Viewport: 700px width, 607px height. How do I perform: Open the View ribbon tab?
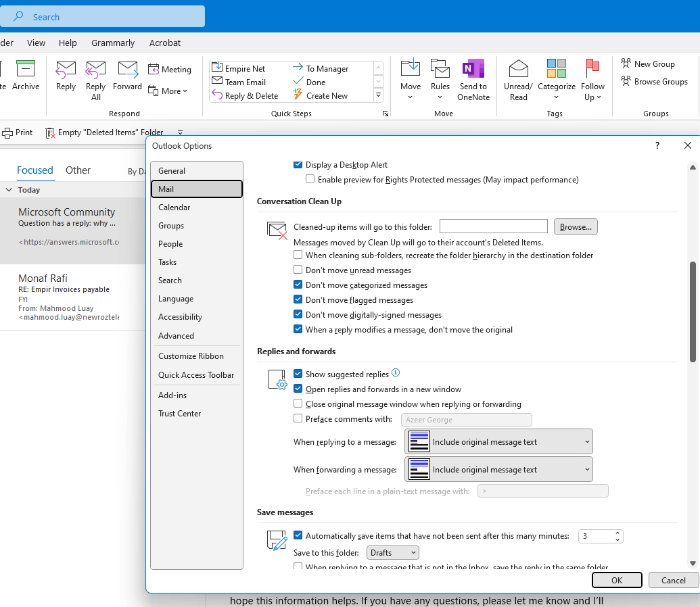tap(36, 43)
